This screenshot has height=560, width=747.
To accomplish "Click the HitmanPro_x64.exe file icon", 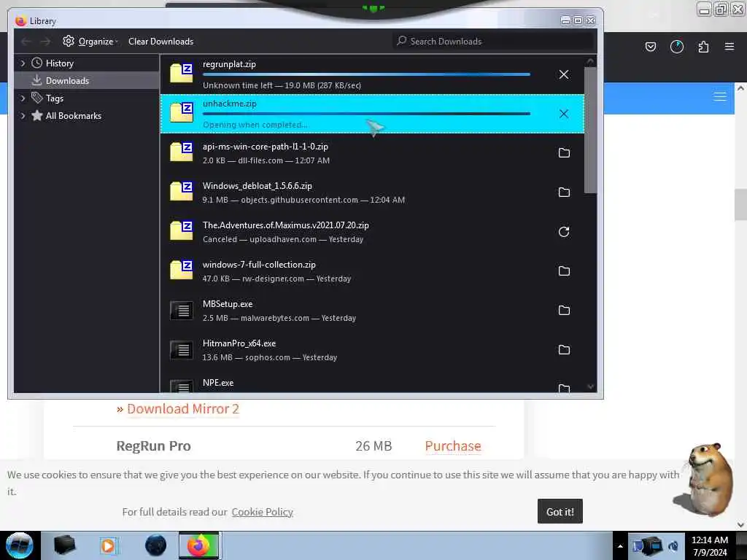I will (x=182, y=350).
